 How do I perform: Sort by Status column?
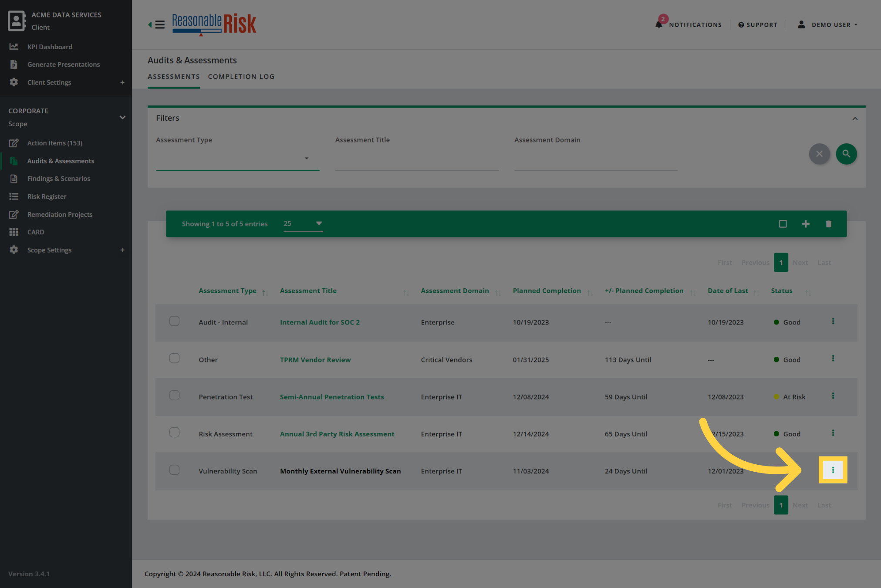click(782, 291)
